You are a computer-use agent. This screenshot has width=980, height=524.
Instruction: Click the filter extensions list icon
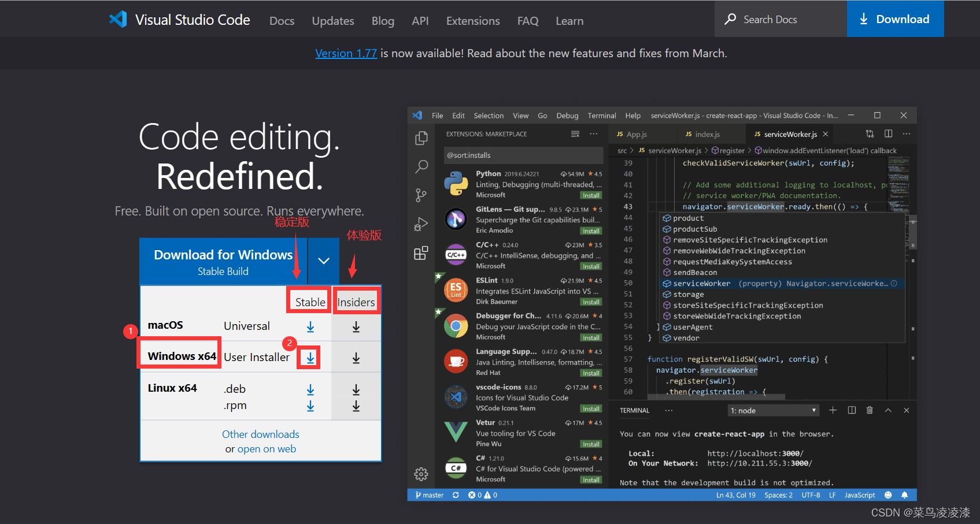[x=575, y=134]
